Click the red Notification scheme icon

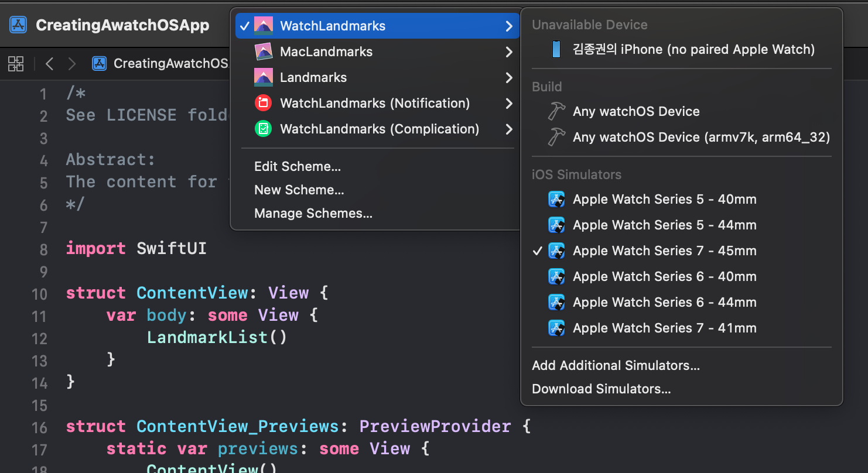(x=264, y=103)
